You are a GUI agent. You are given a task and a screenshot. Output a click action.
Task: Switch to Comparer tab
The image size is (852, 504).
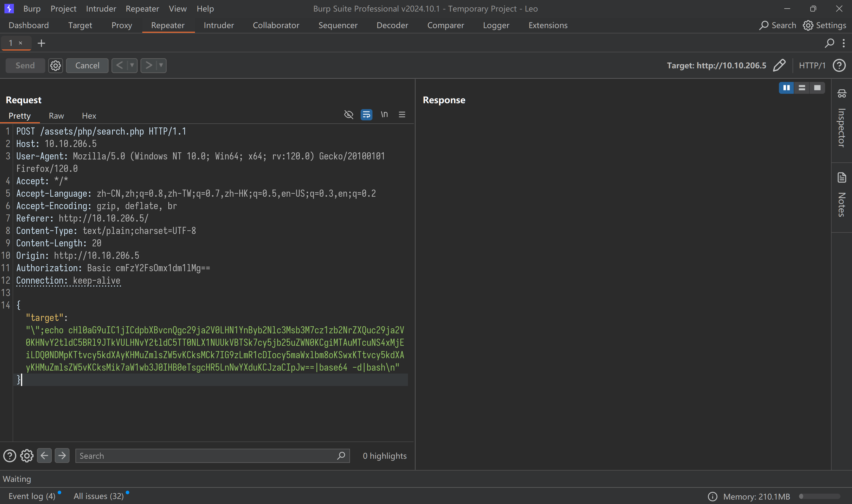point(446,25)
